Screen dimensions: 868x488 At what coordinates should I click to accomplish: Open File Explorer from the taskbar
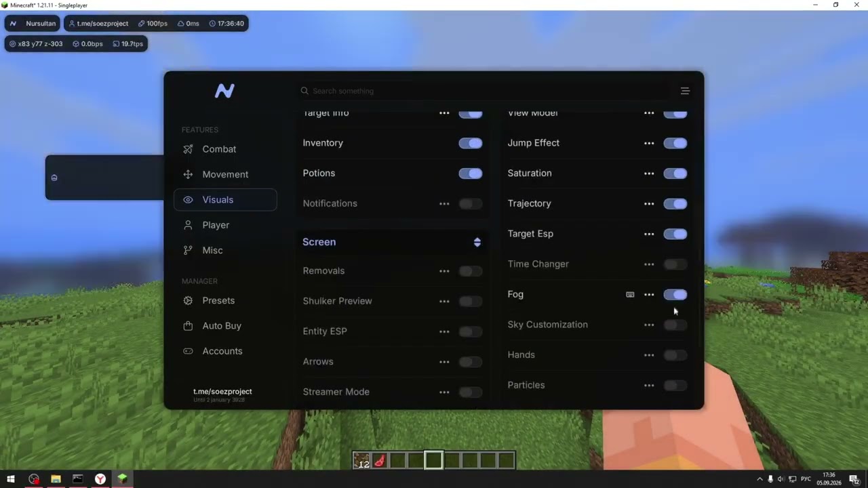pos(56,479)
